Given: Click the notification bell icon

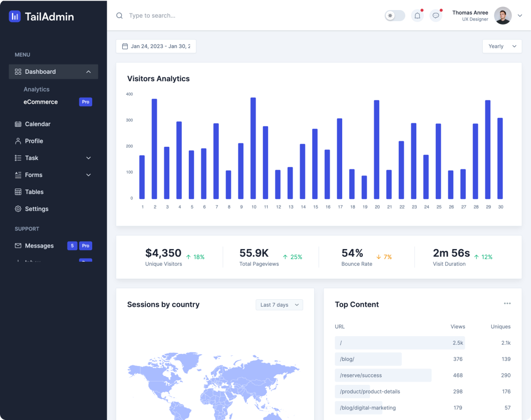Looking at the screenshot, I should [417, 16].
